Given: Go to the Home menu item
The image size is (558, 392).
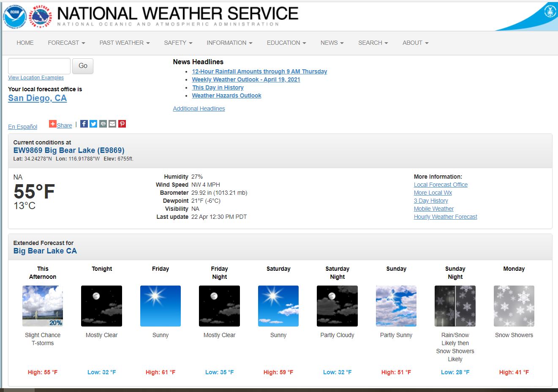Looking at the screenshot, I should (25, 43).
